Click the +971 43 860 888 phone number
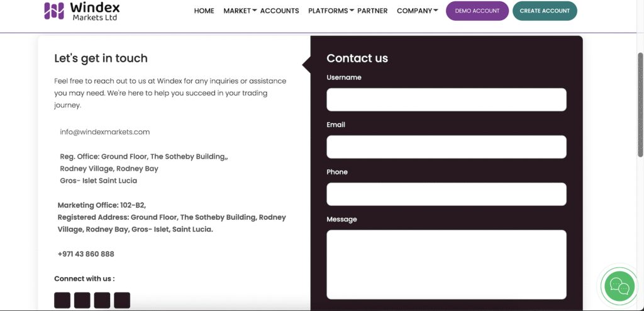This screenshot has width=644, height=311. (86, 254)
